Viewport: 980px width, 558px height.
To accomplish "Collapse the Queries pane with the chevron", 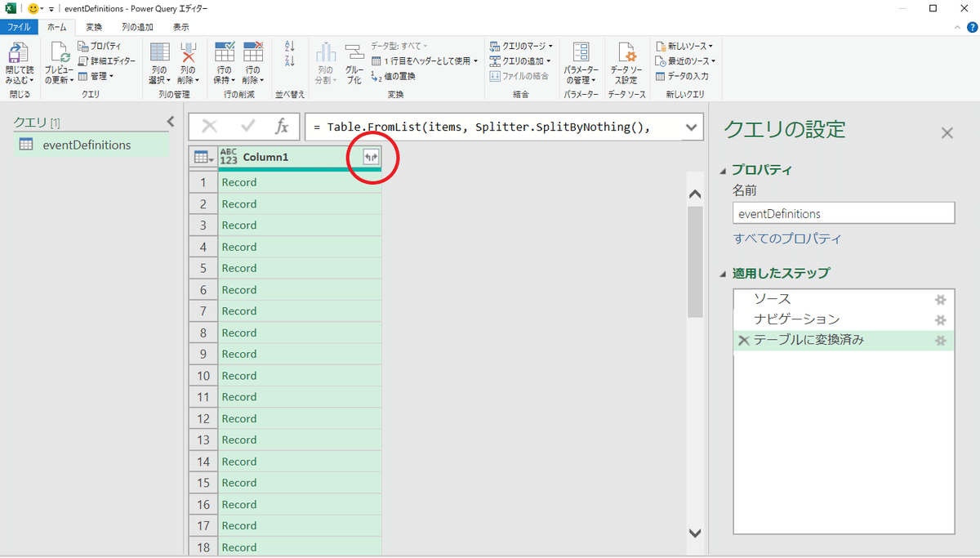I will (171, 122).
